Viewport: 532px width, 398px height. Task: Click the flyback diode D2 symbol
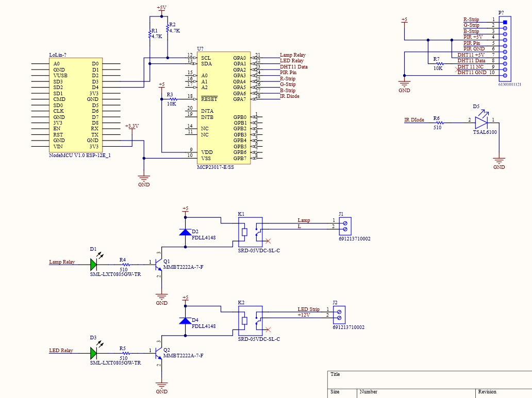(x=185, y=232)
